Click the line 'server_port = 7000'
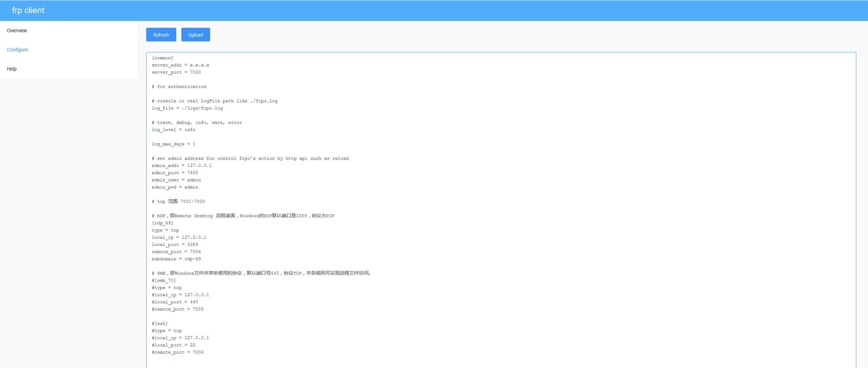 point(176,72)
